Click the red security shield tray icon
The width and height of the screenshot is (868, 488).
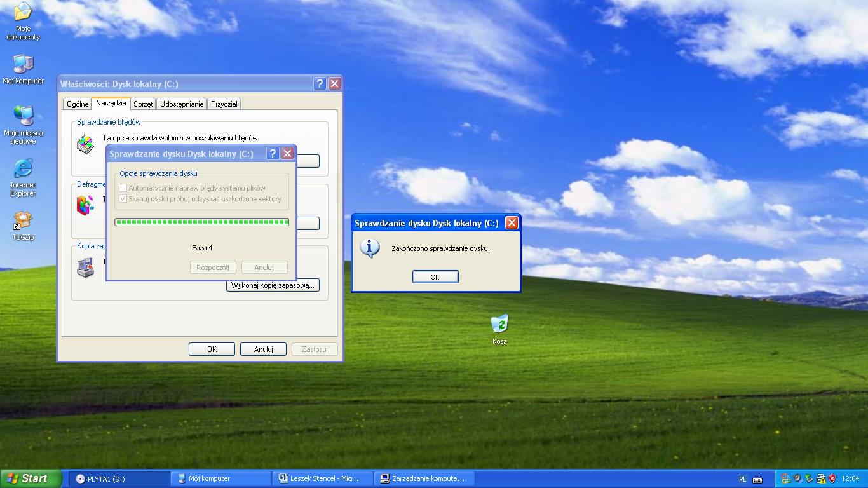pyautogui.click(x=832, y=478)
